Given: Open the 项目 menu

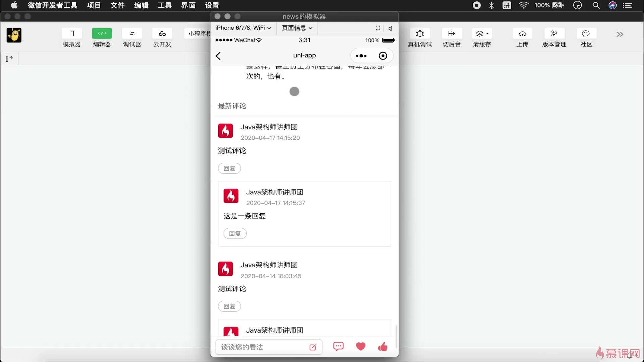Looking at the screenshot, I should [x=94, y=5].
